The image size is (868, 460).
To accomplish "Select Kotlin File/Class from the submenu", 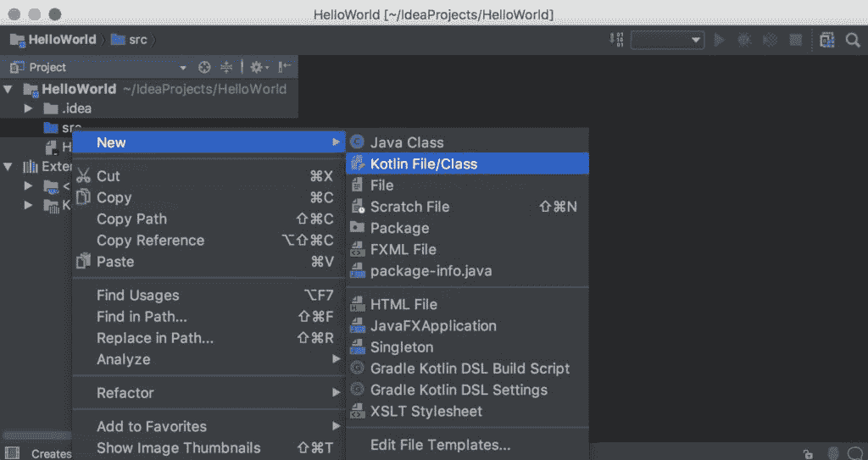I will (423, 163).
